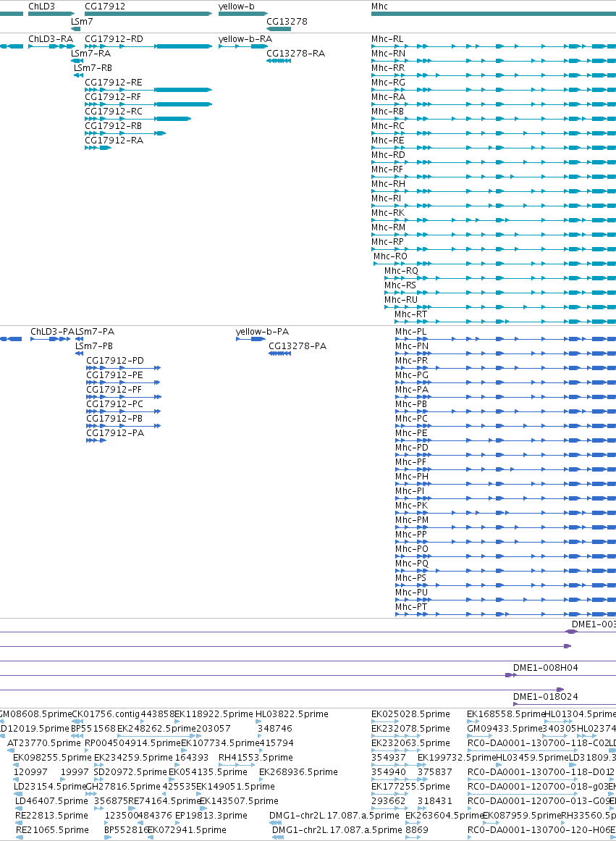Select transcript Mhc-RL
This screenshot has height=841, width=616.
(x=387, y=39)
